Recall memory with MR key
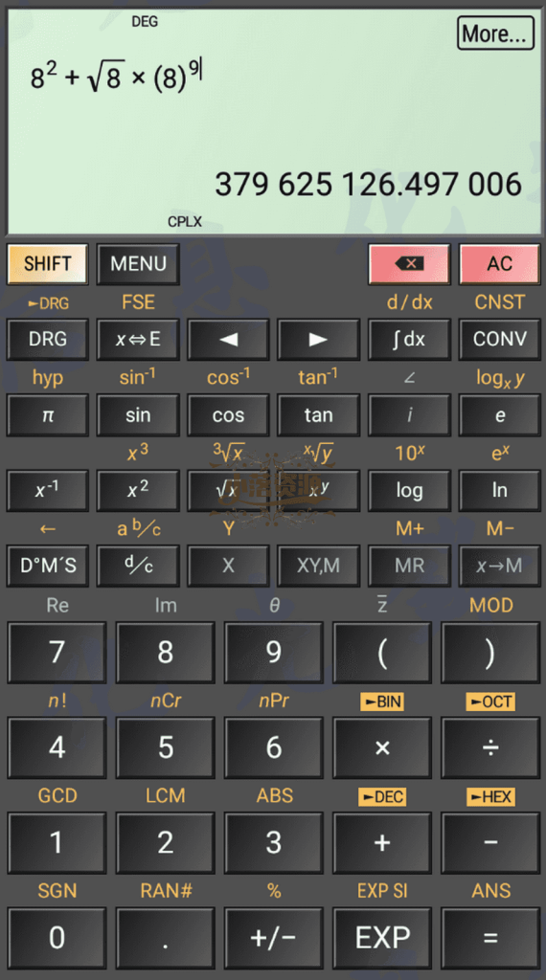This screenshot has width=546, height=980. coord(409,566)
